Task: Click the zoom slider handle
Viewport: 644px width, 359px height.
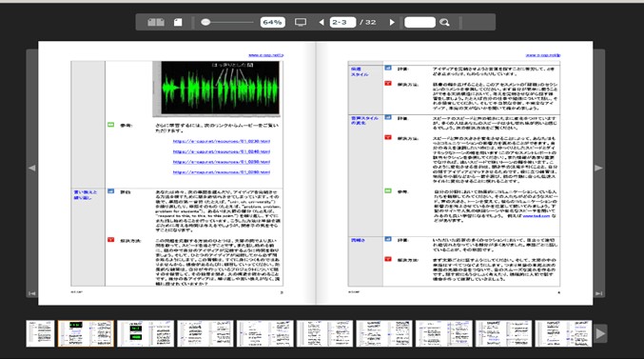Action: (x=205, y=22)
